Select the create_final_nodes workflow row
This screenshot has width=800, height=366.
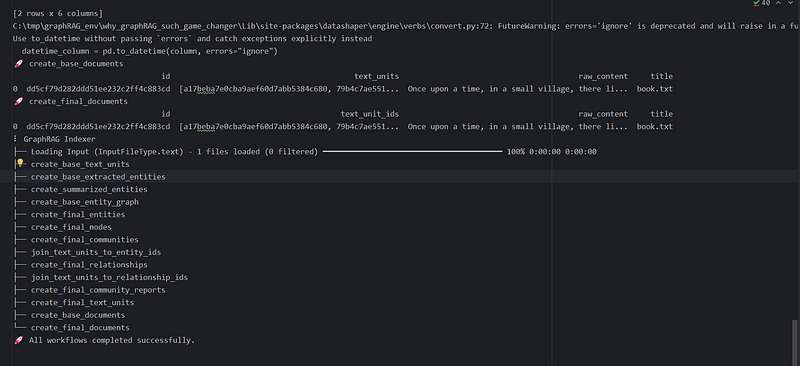click(71, 227)
